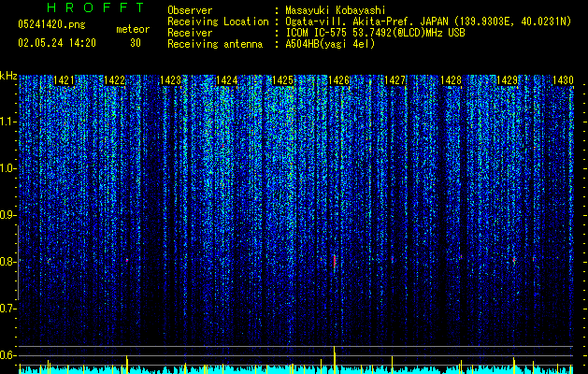
Task: Click the 1430 time marker
Action: tap(563, 80)
